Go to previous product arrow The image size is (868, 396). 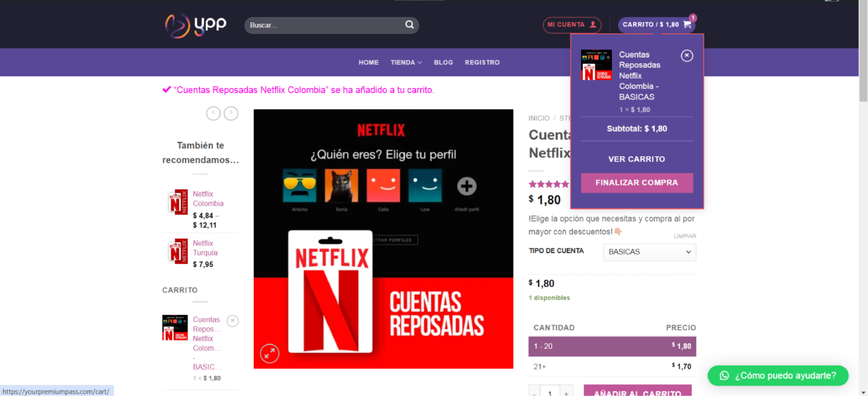click(x=213, y=113)
